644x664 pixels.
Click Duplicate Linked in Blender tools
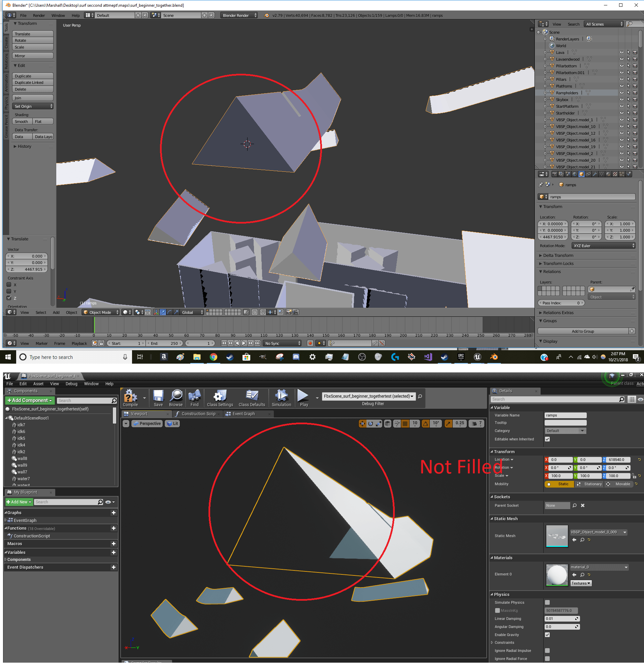pos(33,82)
